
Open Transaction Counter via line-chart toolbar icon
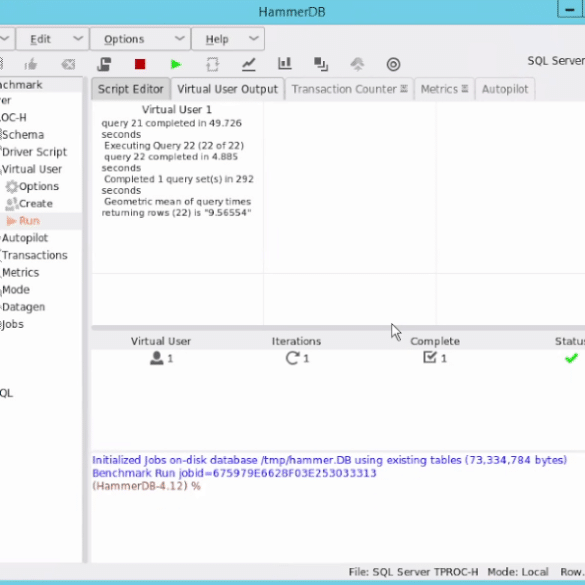(248, 64)
